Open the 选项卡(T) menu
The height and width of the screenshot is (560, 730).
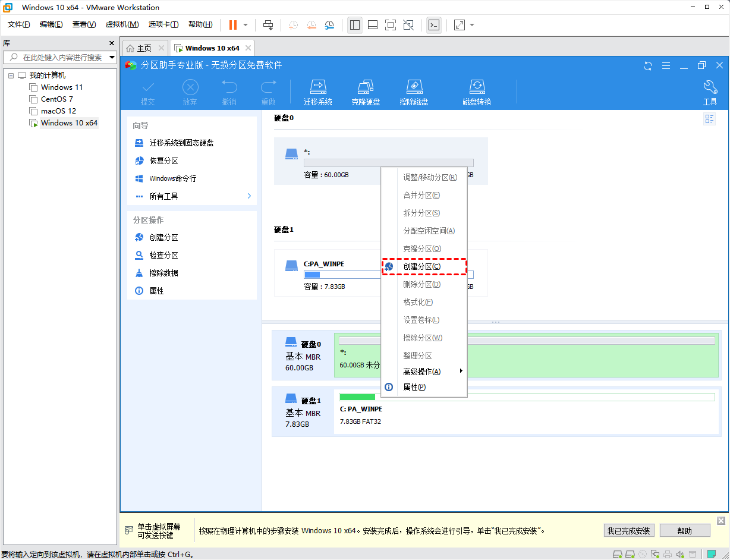pos(163,24)
